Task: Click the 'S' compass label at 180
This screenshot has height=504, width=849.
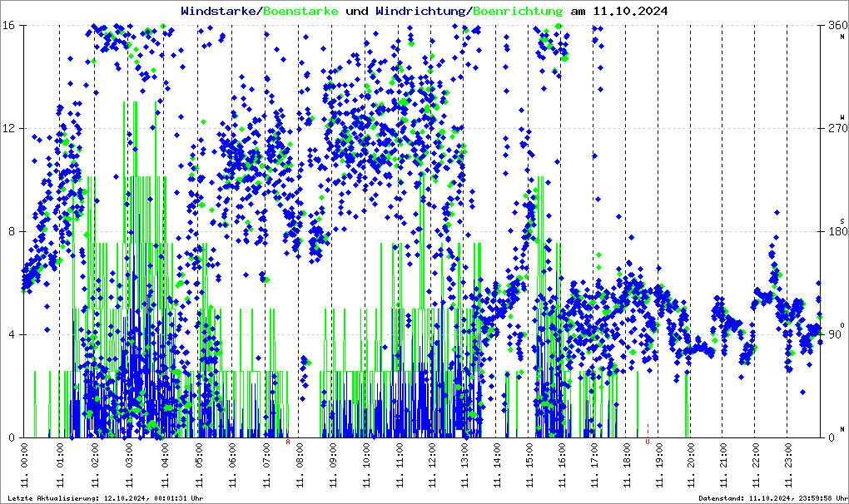Action: click(842, 221)
